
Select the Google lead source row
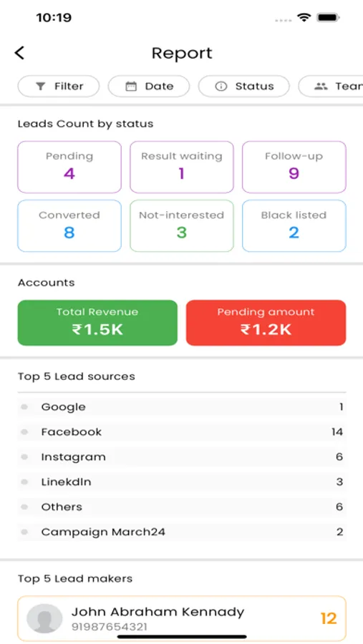(182, 407)
